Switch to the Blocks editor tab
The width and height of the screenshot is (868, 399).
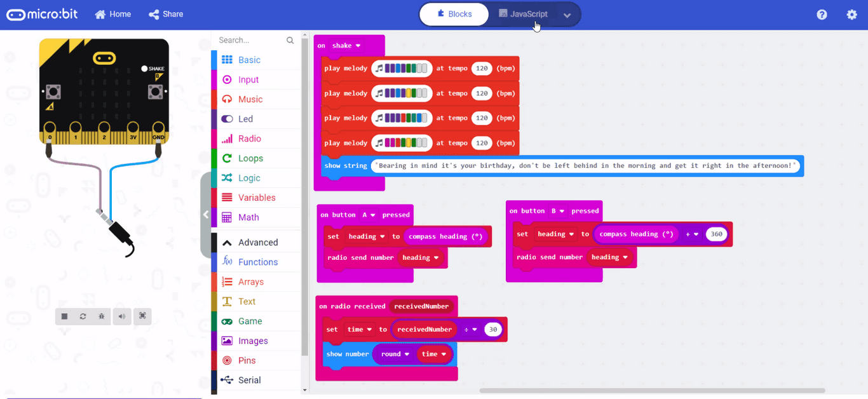454,14
